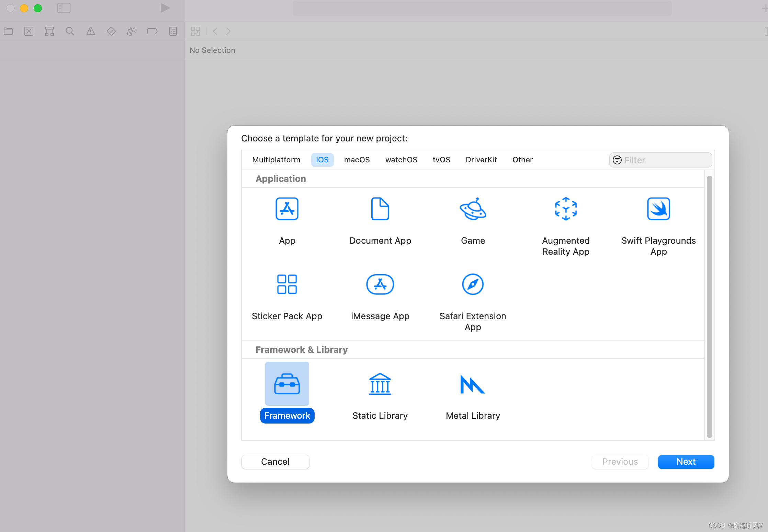The width and height of the screenshot is (768, 532).
Task: Open the Breakpoint navigator
Action: tap(152, 32)
